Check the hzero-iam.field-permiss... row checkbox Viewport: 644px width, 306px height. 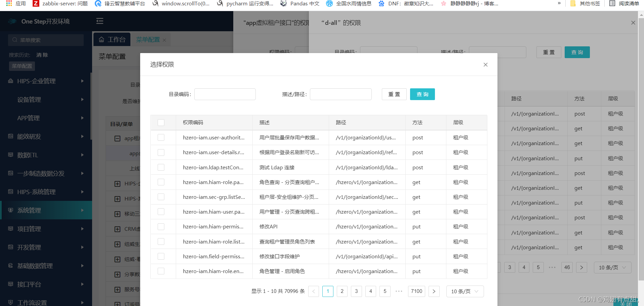[161, 256]
